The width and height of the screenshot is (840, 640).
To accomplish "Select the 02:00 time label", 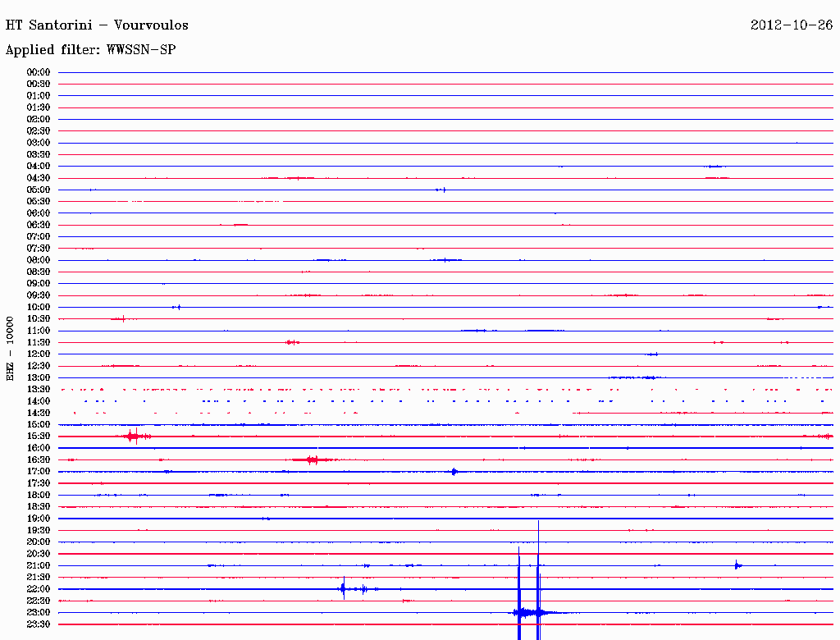I will [39, 119].
